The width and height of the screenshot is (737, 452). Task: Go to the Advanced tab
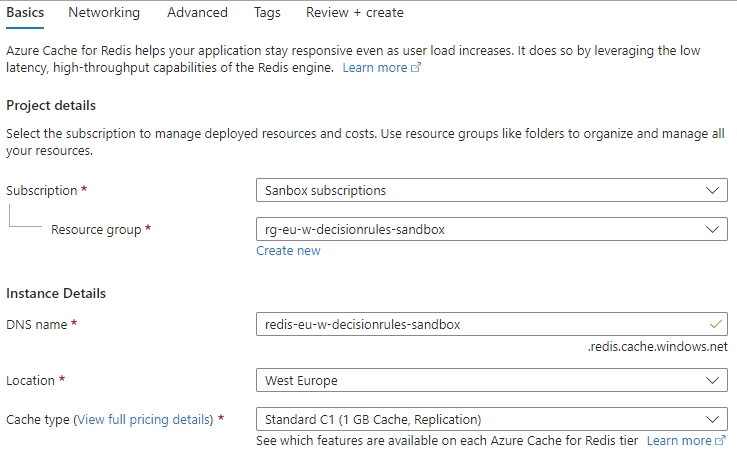tap(197, 13)
